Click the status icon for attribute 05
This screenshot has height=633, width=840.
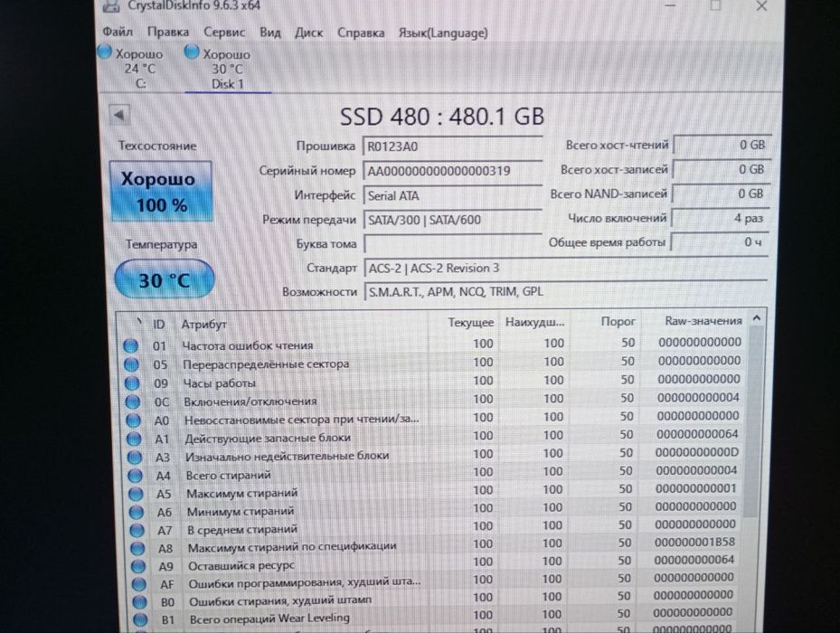[x=131, y=364]
